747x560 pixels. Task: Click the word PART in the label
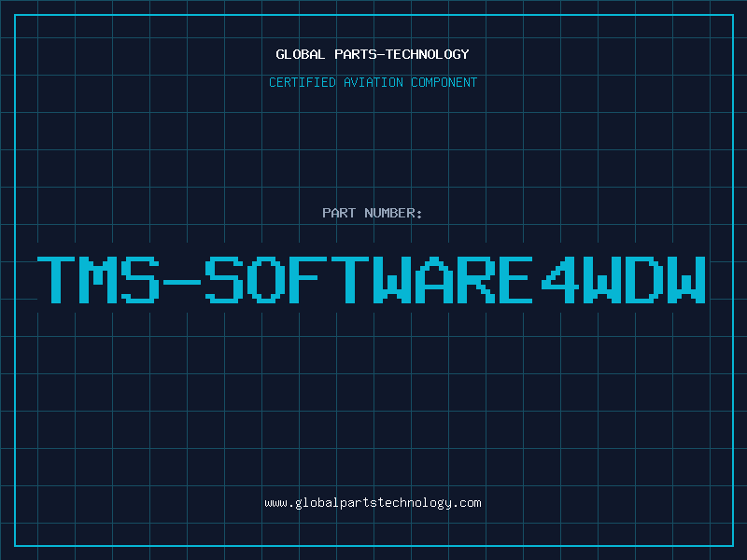pos(339,213)
